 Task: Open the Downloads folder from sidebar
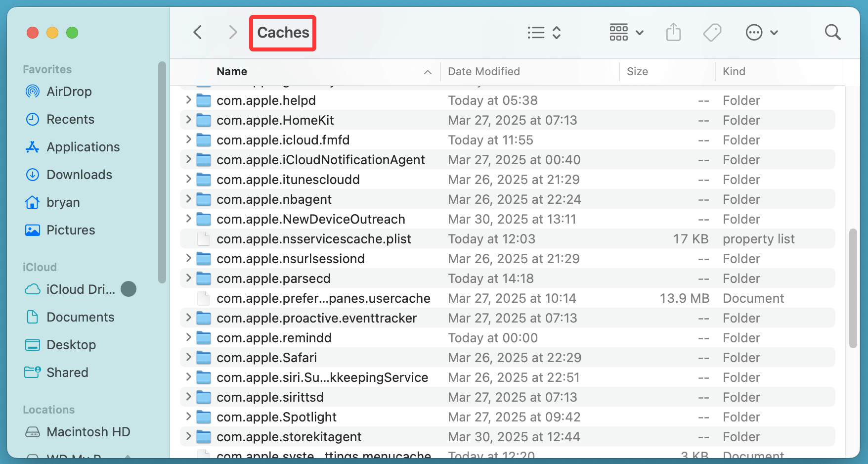[79, 174]
